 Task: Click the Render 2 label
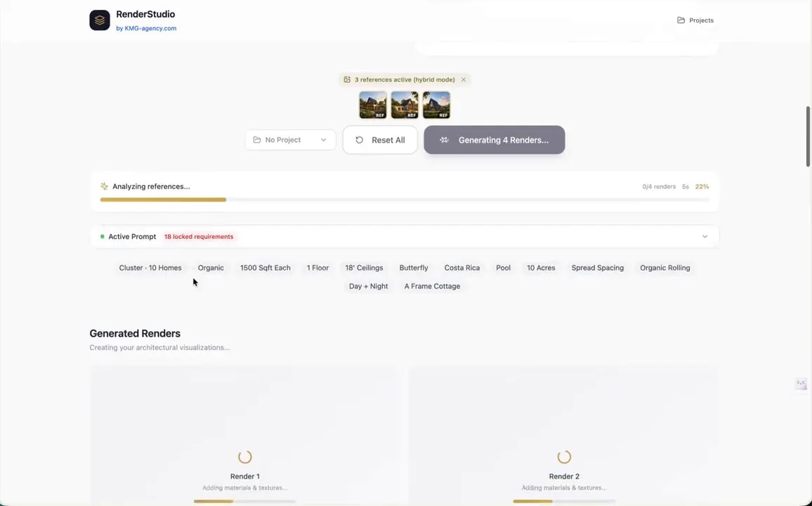pyautogui.click(x=564, y=476)
